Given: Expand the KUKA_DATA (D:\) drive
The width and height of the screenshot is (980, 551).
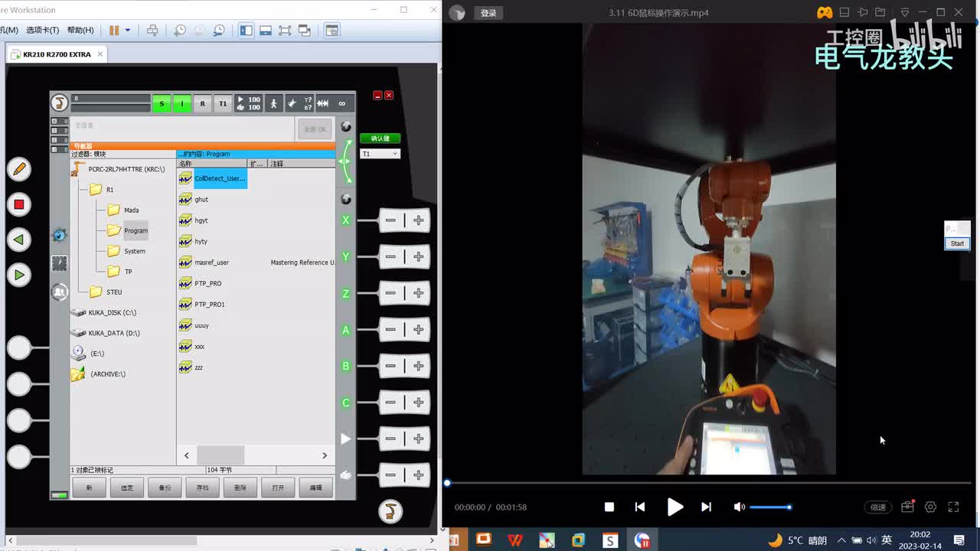Looking at the screenshot, I should [x=104, y=333].
